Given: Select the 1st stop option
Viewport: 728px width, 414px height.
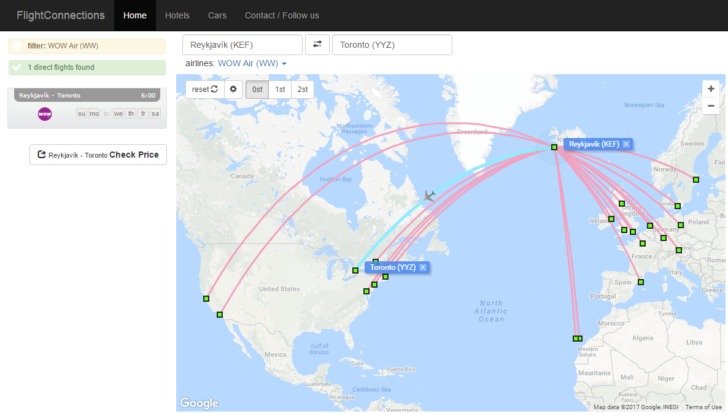Looking at the screenshot, I should pyautogui.click(x=280, y=89).
